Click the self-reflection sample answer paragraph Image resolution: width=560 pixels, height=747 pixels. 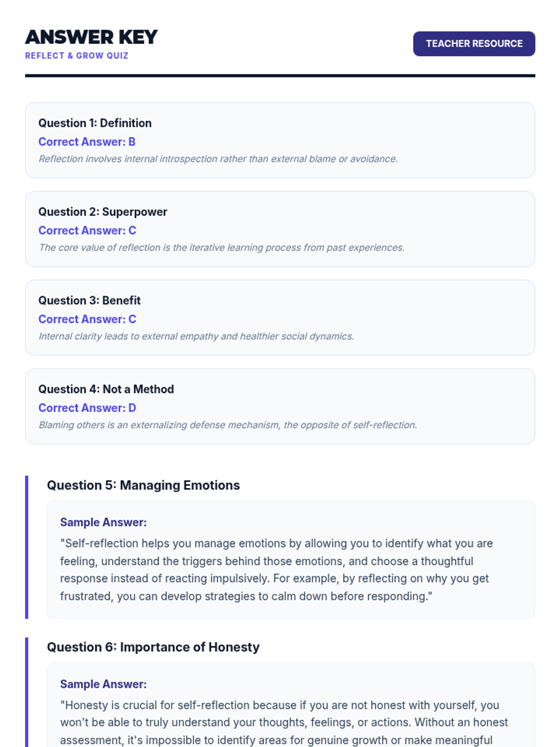click(276, 570)
